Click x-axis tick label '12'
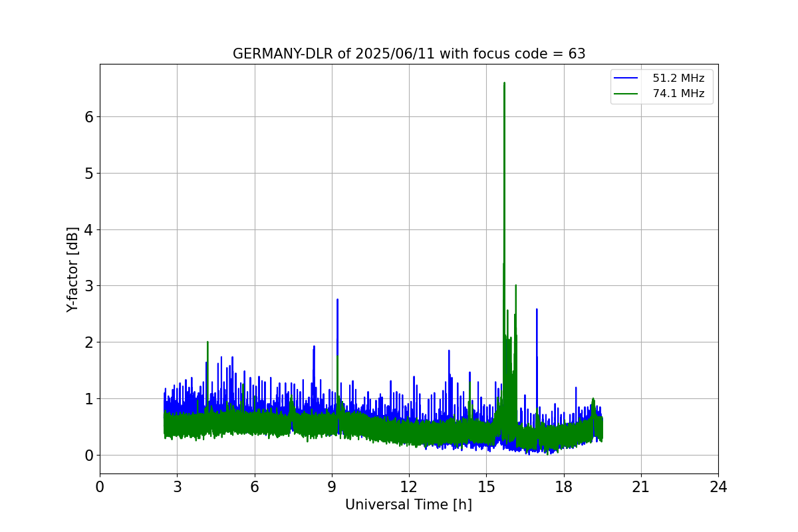 click(x=409, y=487)
